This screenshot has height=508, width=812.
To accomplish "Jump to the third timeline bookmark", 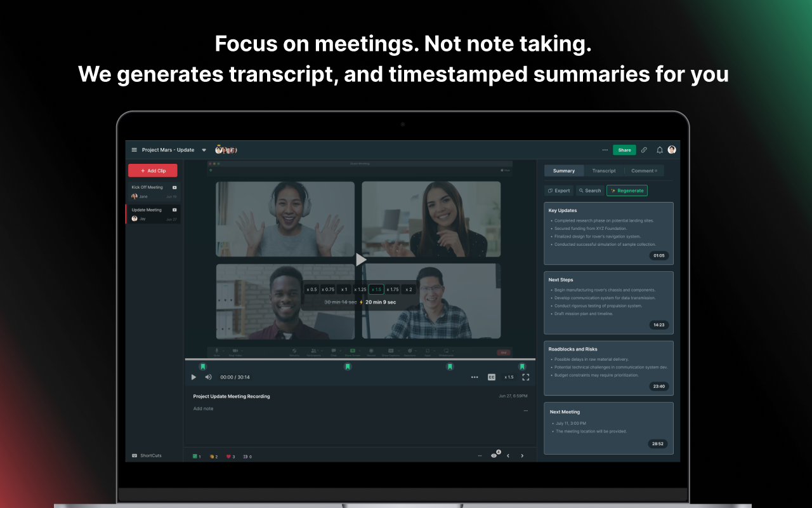I will point(450,366).
